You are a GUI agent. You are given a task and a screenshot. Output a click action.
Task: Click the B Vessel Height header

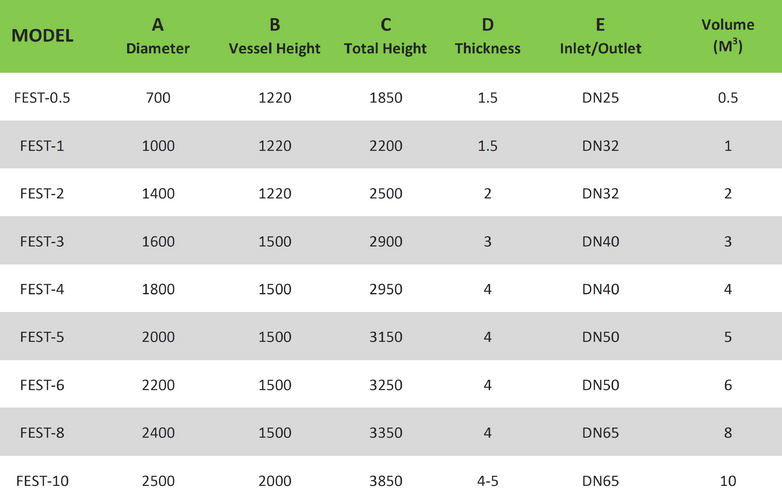pyautogui.click(x=275, y=36)
